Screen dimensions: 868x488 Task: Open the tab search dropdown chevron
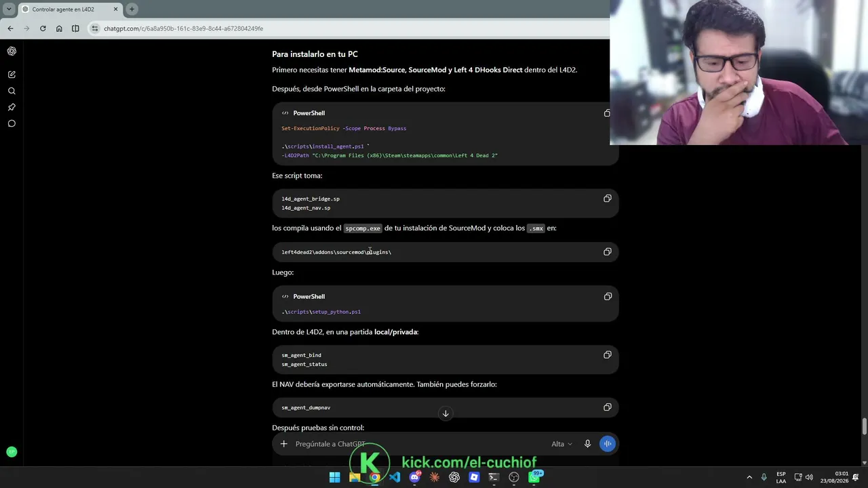point(9,9)
